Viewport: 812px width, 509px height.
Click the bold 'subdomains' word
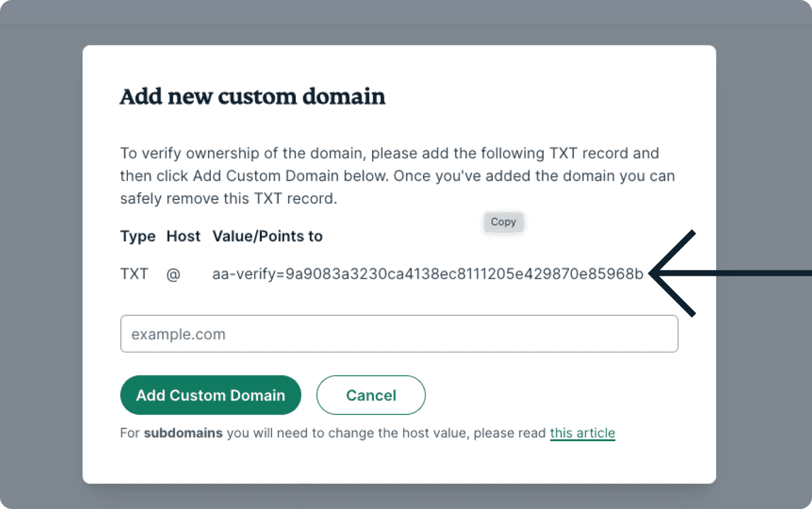pos(183,433)
